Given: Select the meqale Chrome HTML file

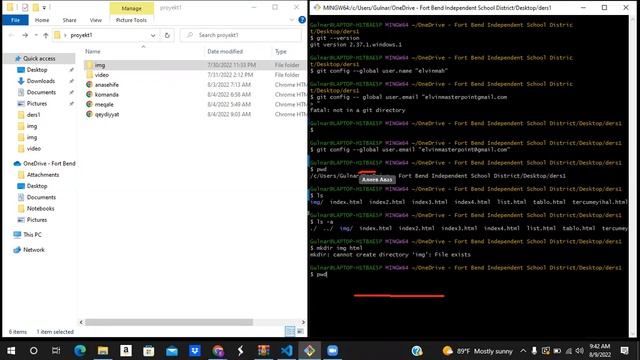Looking at the screenshot, I should point(195,104).
